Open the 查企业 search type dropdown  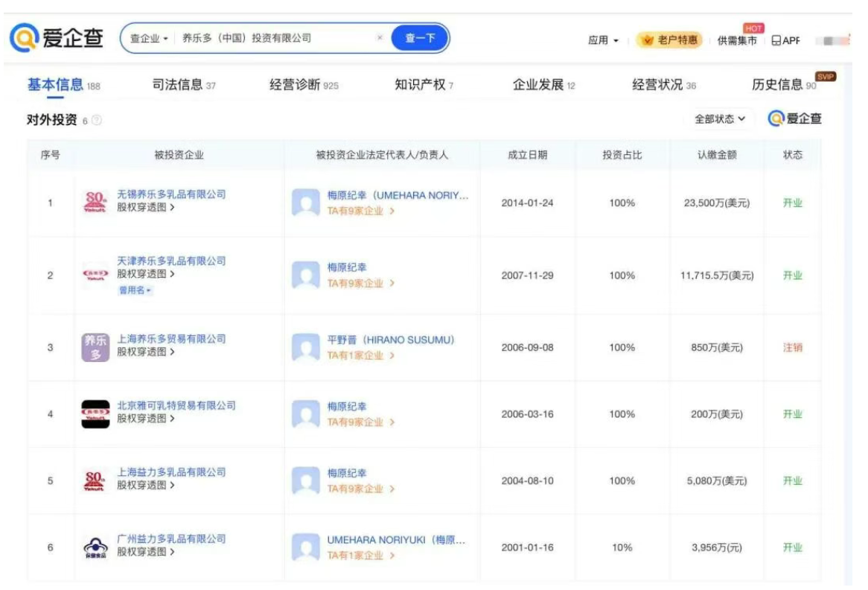click(x=150, y=38)
